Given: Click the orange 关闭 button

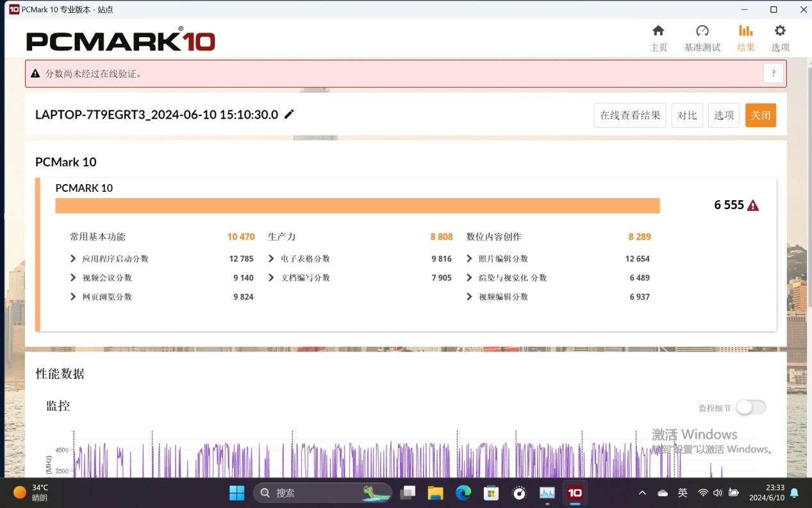Looking at the screenshot, I should (761, 115).
